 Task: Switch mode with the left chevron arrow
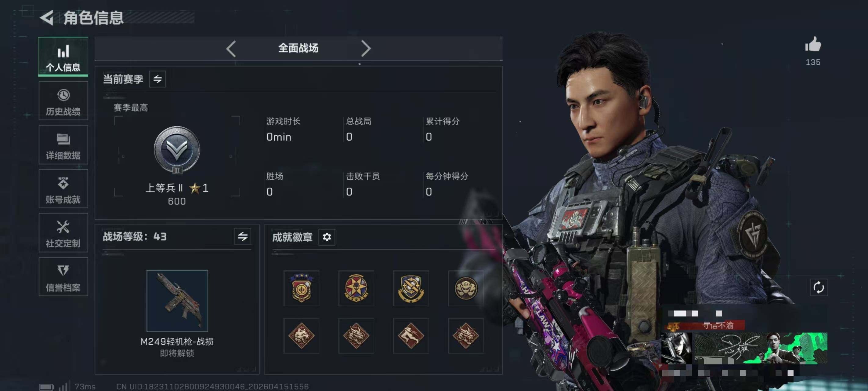tap(231, 49)
